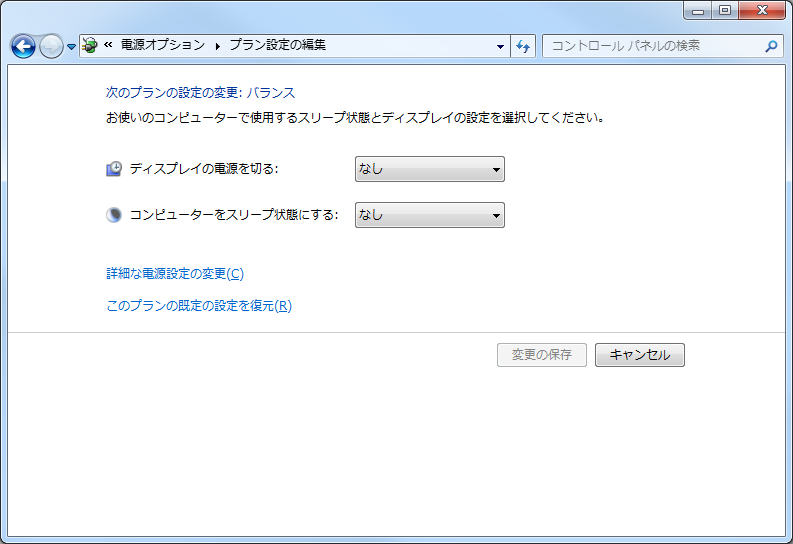Expand the arrow after 電源オプション breadcrumb
Screen dimensions: 793x544
(x=217, y=45)
